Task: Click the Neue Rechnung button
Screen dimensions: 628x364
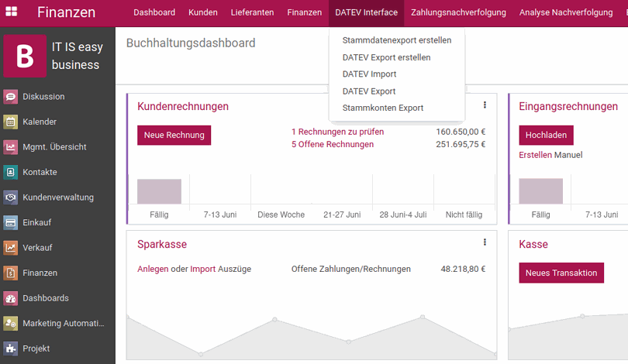Action: pyautogui.click(x=174, y=136)
